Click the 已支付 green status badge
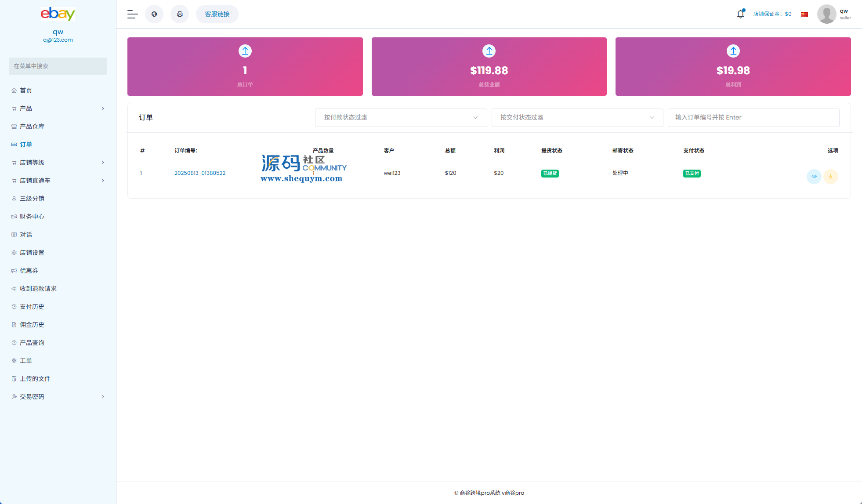Viewport: 862px width, 504px height. (692, 174)
